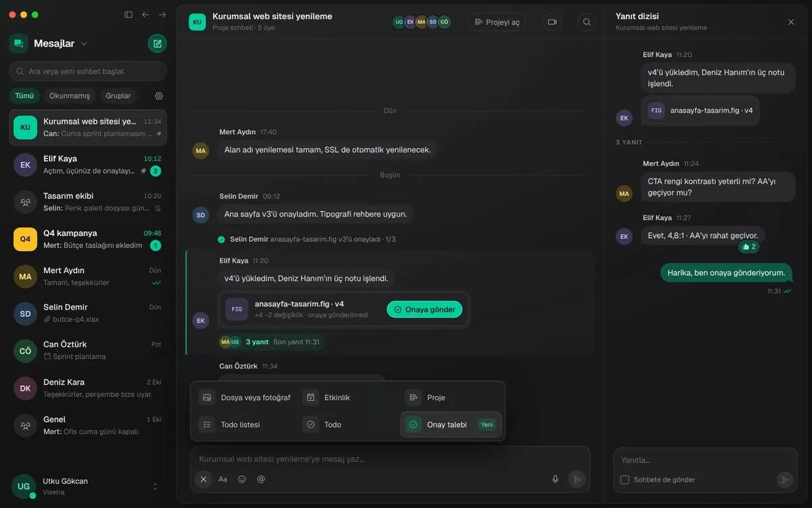Click 'Ana sayfa v3'ü onayladım' message

click(x=316, y=214)
